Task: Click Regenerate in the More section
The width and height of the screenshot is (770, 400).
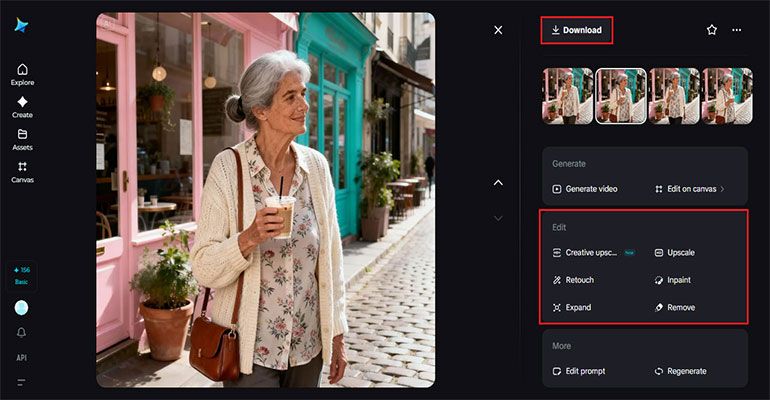Action: [x=680, y=371]
